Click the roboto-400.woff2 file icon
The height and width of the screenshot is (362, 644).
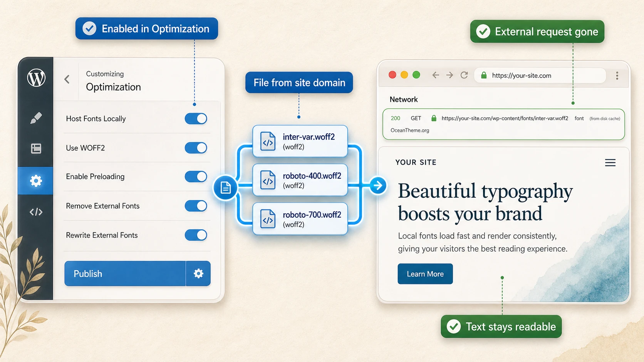[x=268, y=180]
